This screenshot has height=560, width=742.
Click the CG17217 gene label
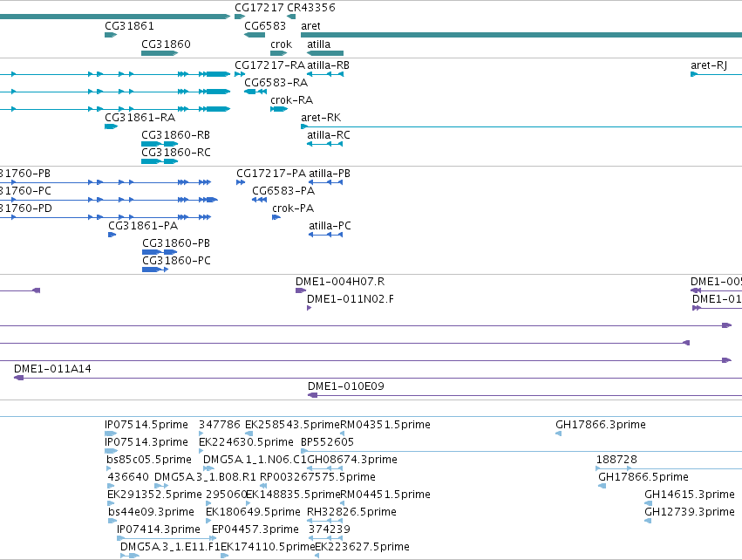(259, 8)
